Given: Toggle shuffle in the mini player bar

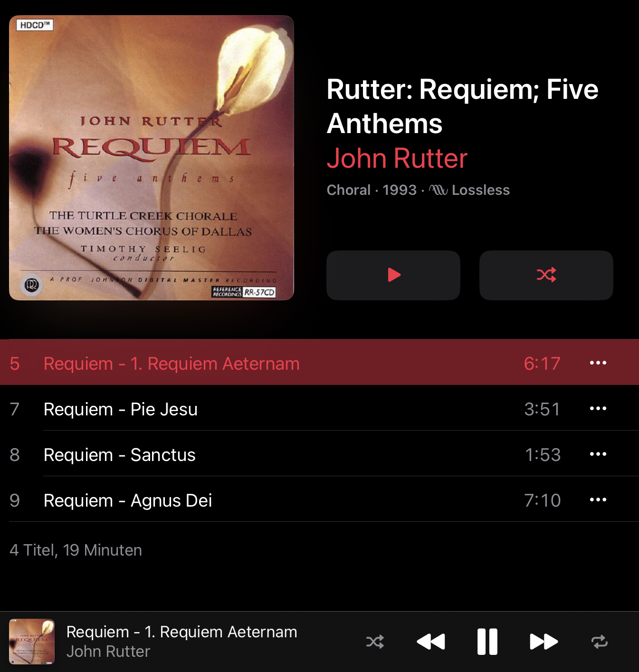Looking at the screenshot, I should click(375, 642).
